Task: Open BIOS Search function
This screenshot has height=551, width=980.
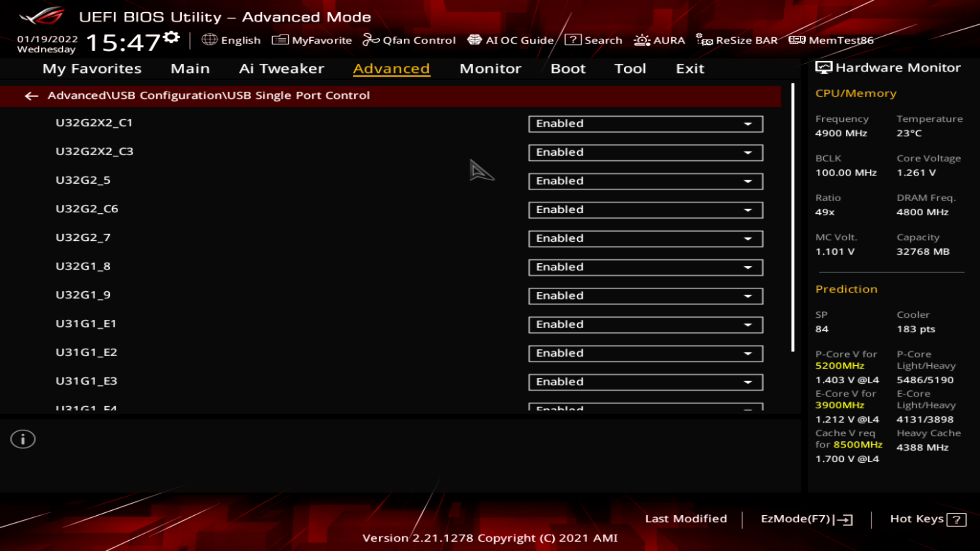Action: point(594,40)
